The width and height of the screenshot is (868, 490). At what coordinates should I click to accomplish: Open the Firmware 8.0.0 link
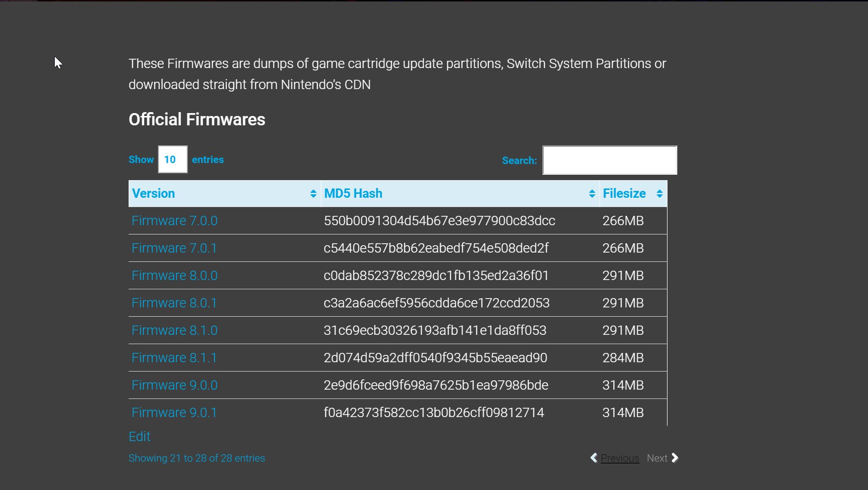(x=175, y=276)
